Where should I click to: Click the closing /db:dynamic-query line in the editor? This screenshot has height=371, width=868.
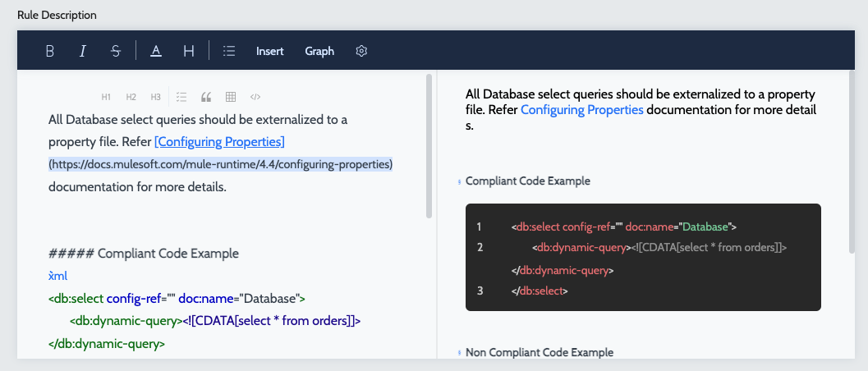click(107, 343)
